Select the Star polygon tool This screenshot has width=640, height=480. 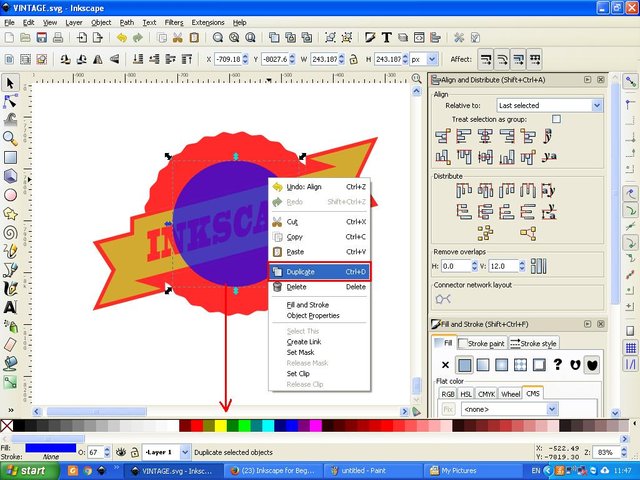point(10,214)
